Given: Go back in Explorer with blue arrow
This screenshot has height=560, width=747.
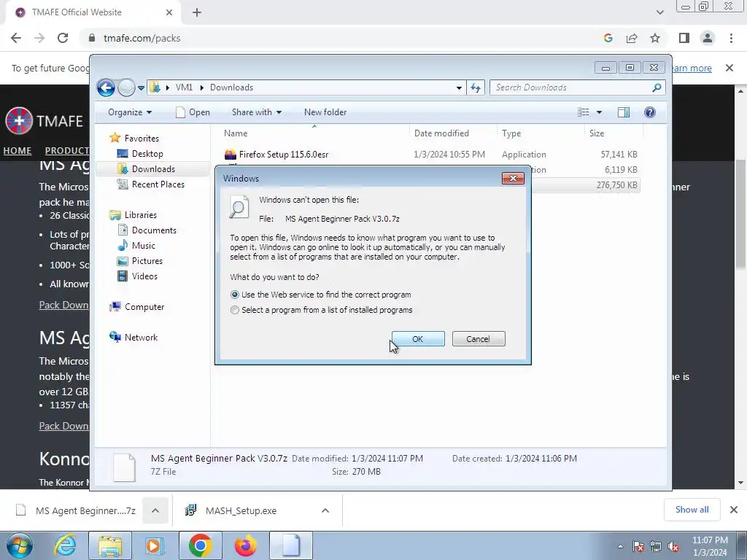Looking at the screenshot, I should [106, 87].
